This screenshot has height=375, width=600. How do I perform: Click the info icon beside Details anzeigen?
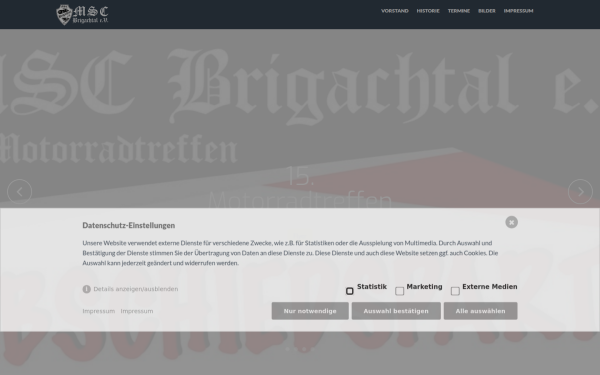pyautogui.click(x=86, y=289)
